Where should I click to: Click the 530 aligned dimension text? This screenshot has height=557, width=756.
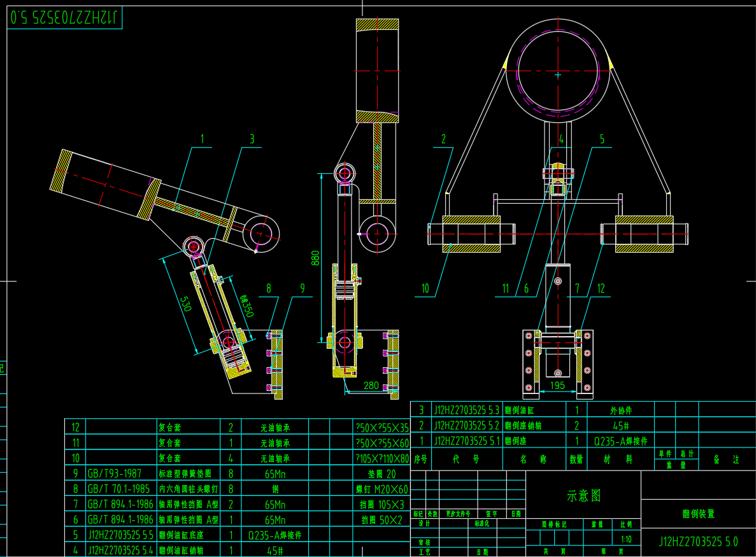(x=185, y=304)
